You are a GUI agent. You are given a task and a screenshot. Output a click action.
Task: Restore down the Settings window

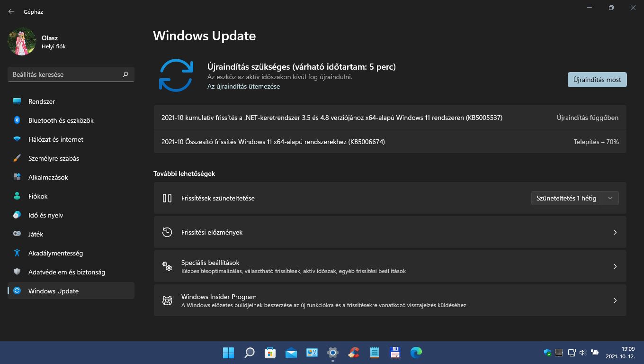[611, 8]
